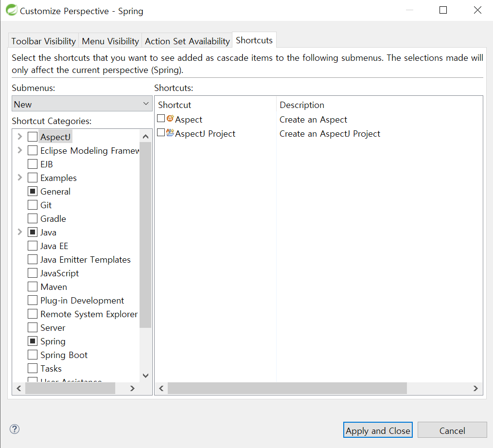Click shortcuts table scroll-left arrow
This screenshot has width=493, height=448.
click(x=161, y=388)
